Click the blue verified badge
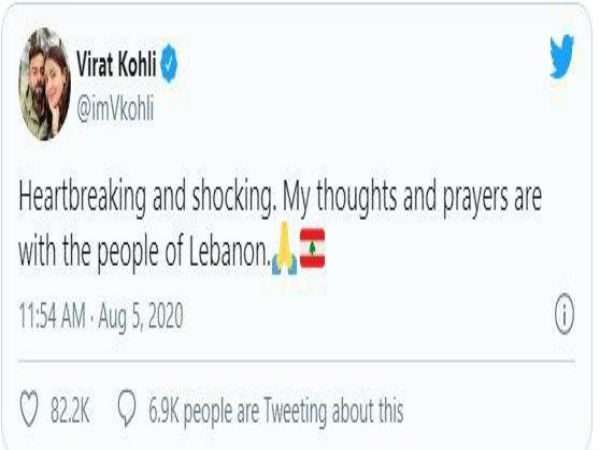The width and height of the screenshot is (600, 450). click(x=169, y=64)
